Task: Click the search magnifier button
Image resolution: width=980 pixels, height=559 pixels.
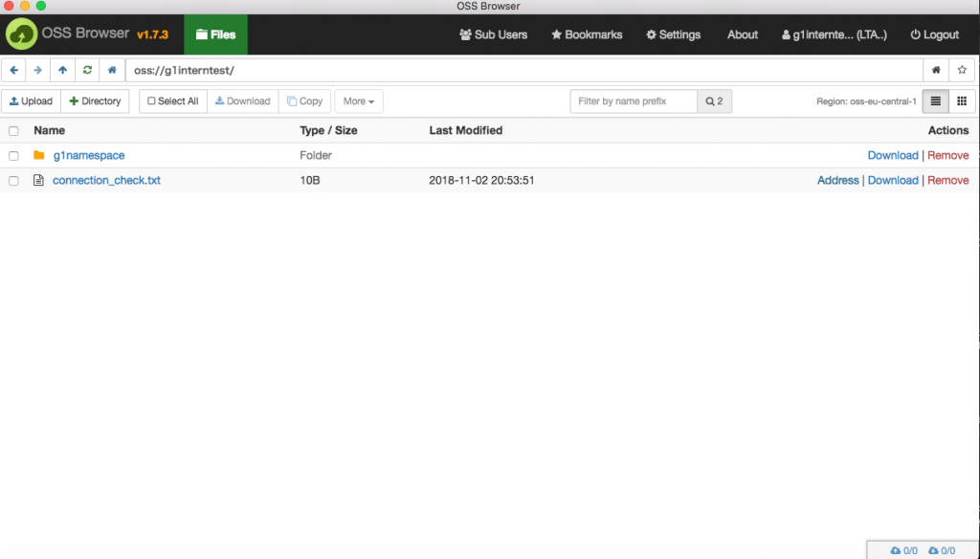Action: 714,101
